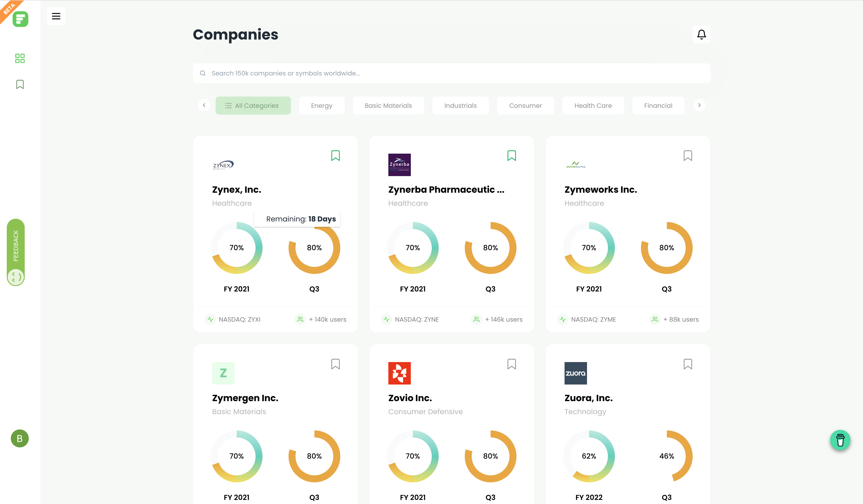Click the Zymergen green Z logo
863x504 pixels.
coord(223,373)
